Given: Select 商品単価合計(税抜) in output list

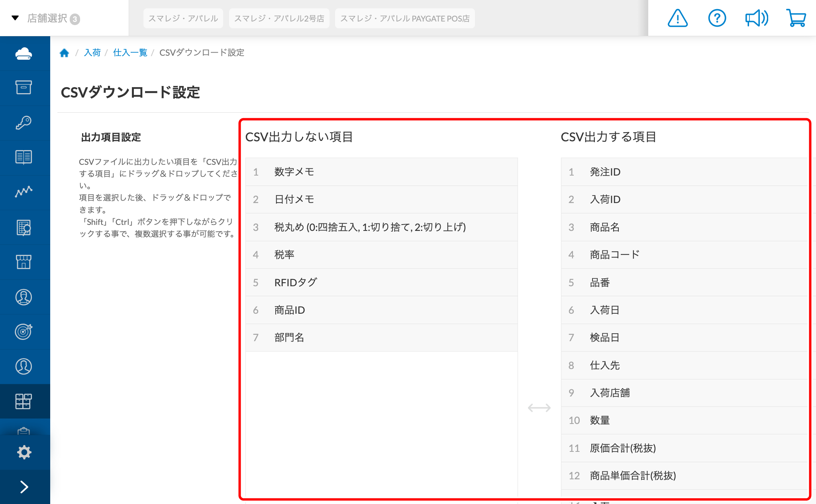Looking at the screenshot, I should (x=685, y=476).
